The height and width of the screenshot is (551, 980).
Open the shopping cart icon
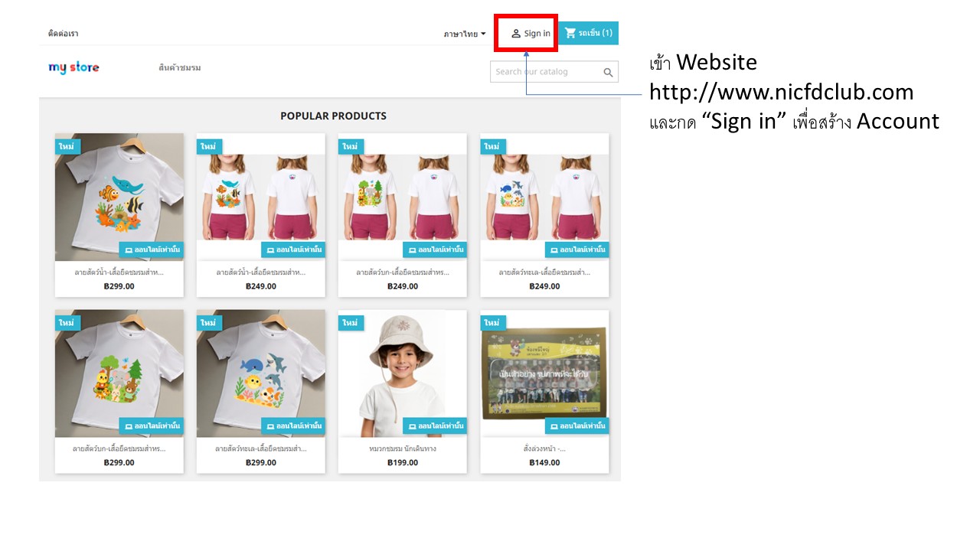point(570,33)
